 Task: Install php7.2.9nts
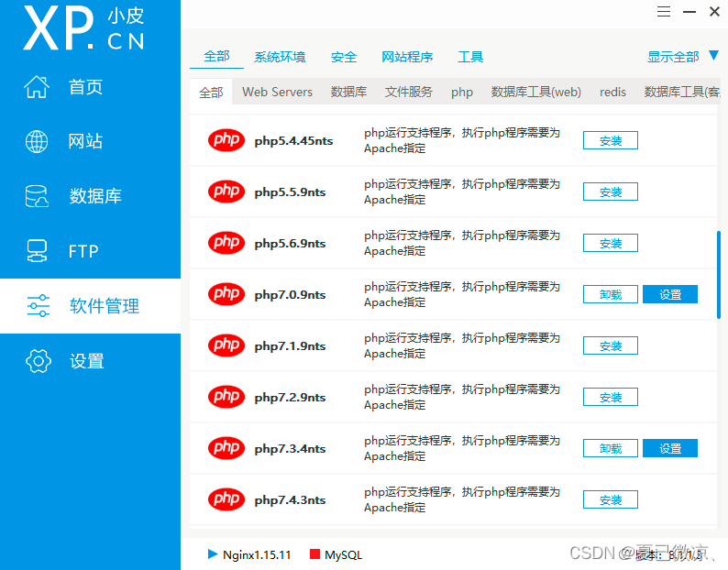point(611,397)
